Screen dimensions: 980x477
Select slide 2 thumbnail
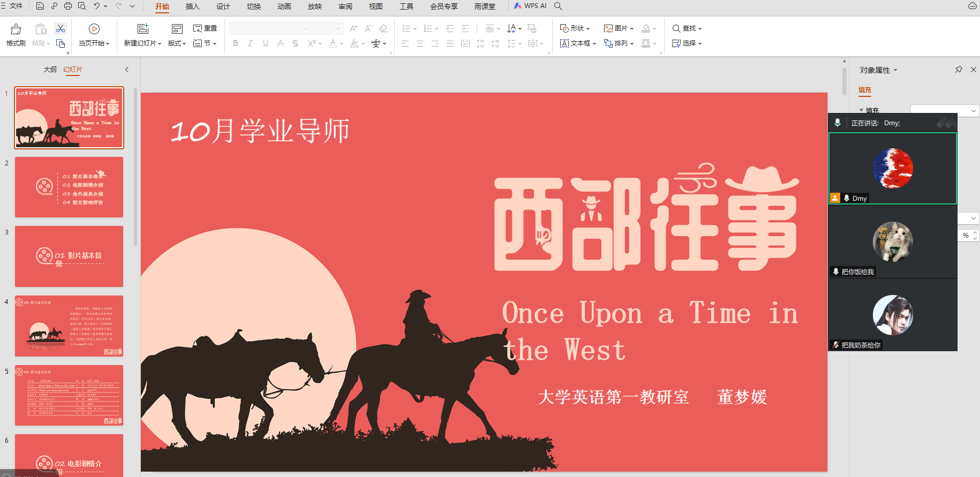coord(69,187)
